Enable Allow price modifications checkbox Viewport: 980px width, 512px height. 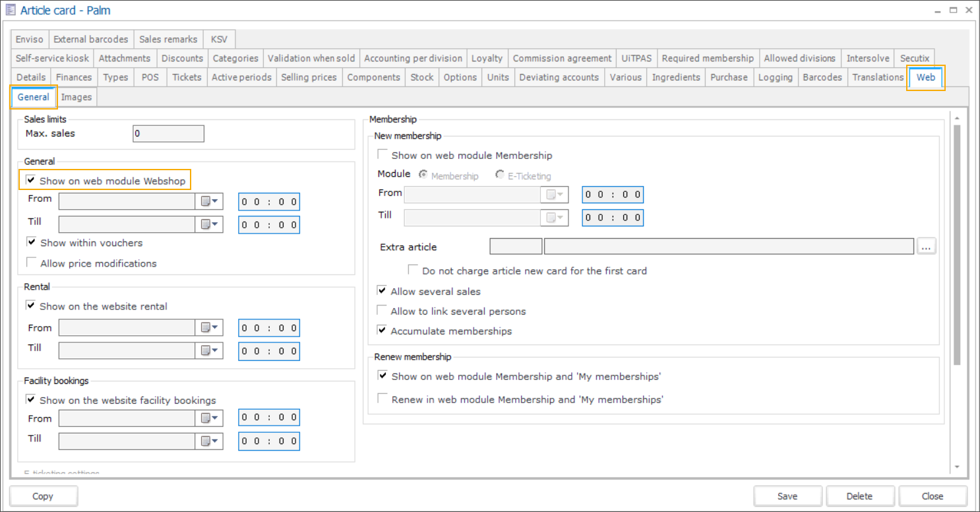coord(31,263)
